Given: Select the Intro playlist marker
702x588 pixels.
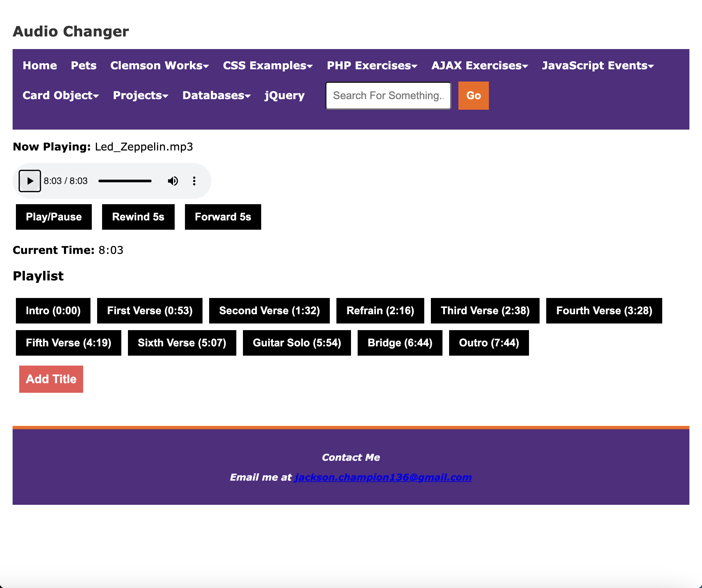Looking at the screenshot, I should pos(53,311).
